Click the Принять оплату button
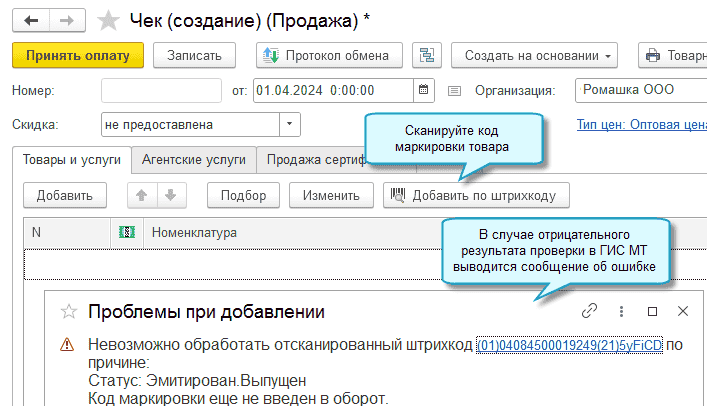 pos(78,55)
